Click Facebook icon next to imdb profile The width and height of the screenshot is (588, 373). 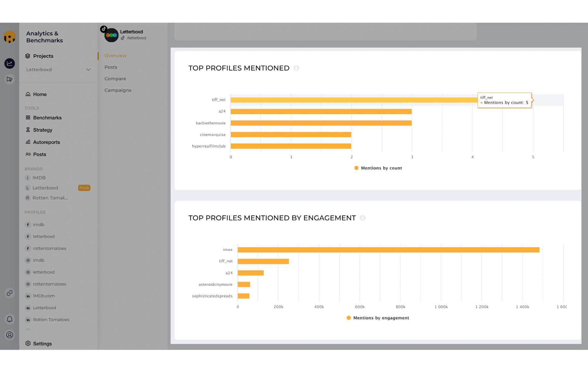tap(28, 224)
